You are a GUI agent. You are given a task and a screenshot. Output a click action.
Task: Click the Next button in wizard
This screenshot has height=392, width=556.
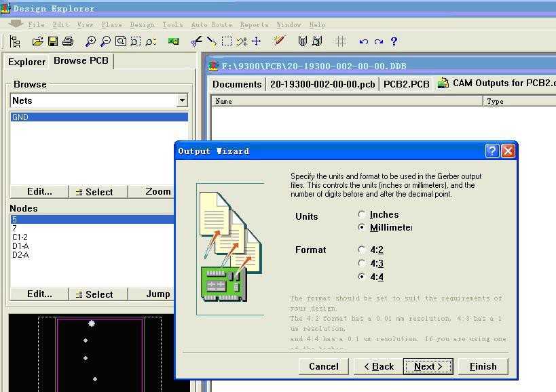(428, 366)
